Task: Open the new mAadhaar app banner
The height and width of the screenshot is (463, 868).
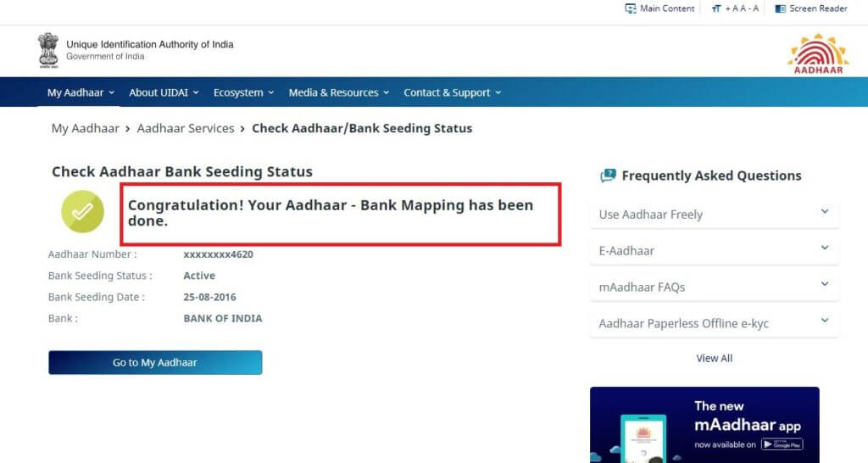Action: click(704, 425)
